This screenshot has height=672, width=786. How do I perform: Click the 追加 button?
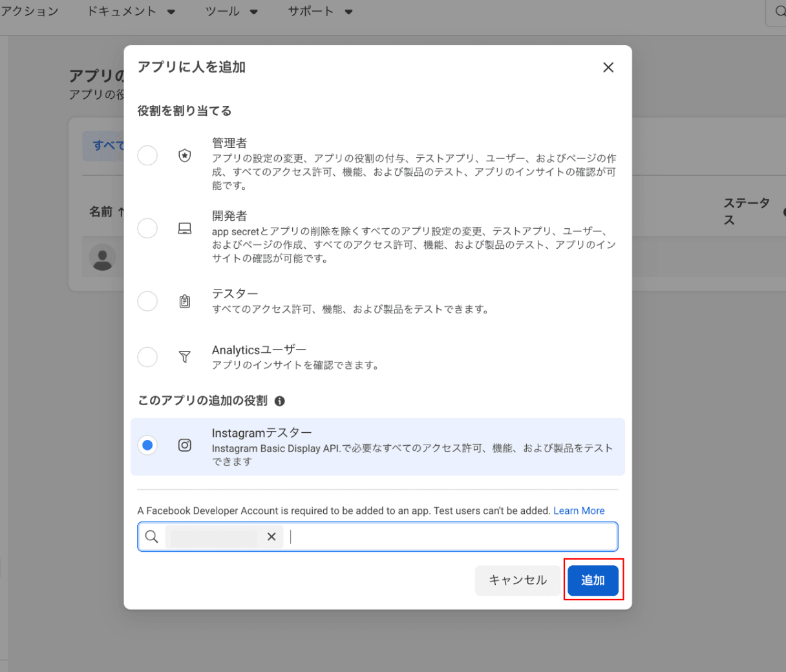coord(593,580)
